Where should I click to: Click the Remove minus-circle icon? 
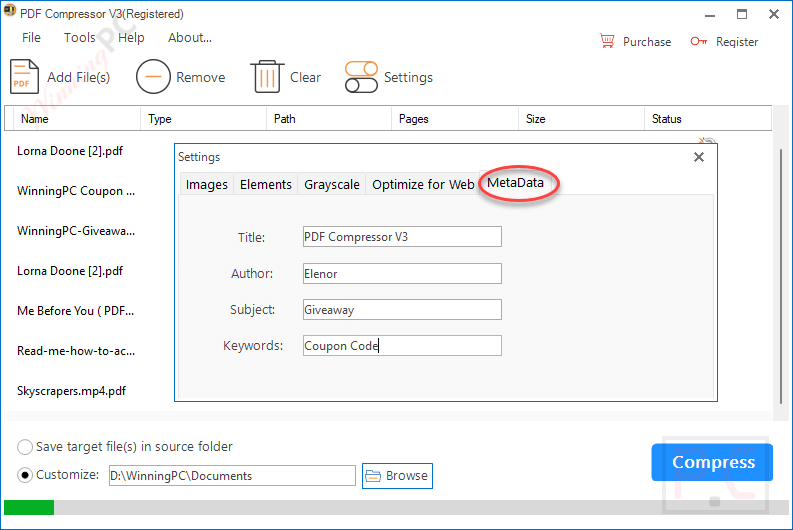[x=153, y=77]
